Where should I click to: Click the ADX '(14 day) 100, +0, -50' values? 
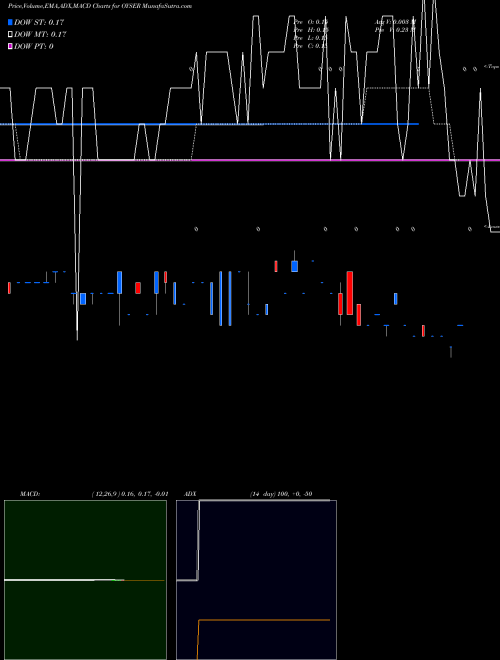tap(281, 494)
